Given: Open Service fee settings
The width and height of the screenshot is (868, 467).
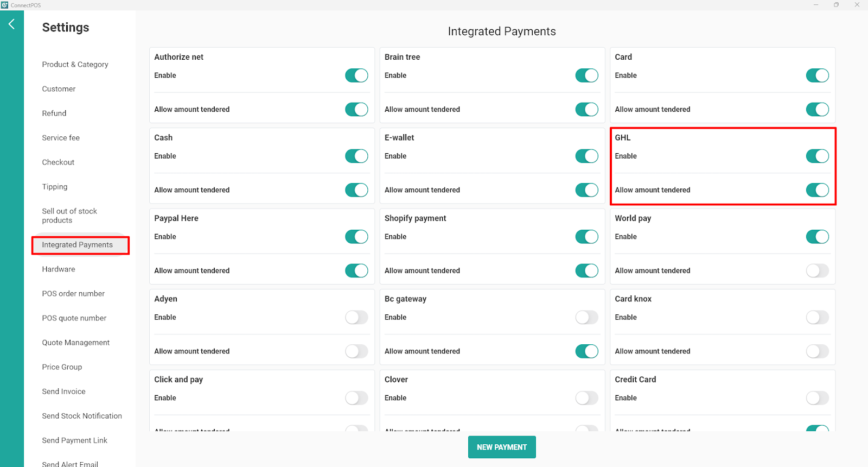Looking at the screenshot, I should [61, 137].
